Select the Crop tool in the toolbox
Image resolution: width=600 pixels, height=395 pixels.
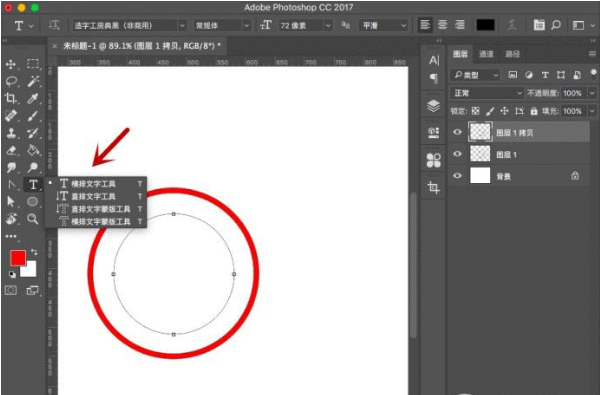(x=11, y=99)
